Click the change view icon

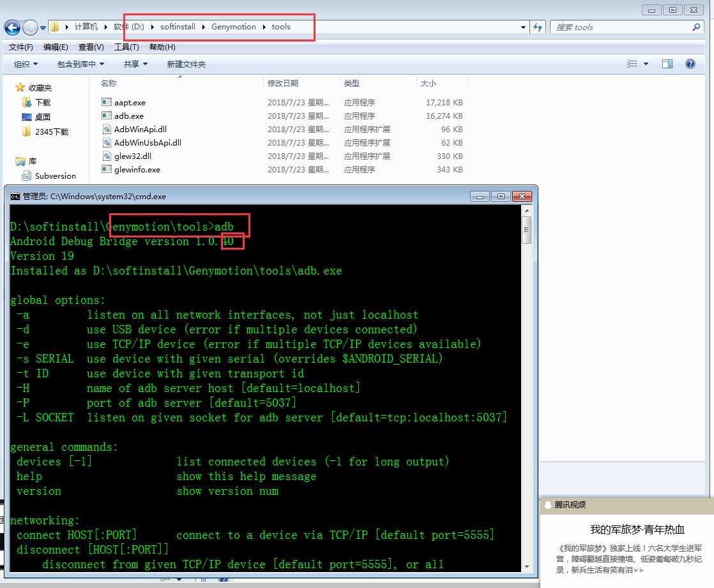pos(632,64)
